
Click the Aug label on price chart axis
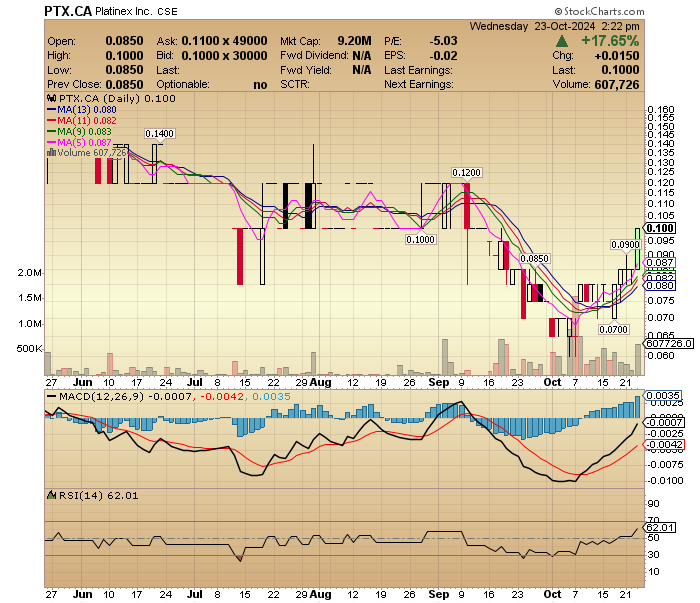[321, 383]
